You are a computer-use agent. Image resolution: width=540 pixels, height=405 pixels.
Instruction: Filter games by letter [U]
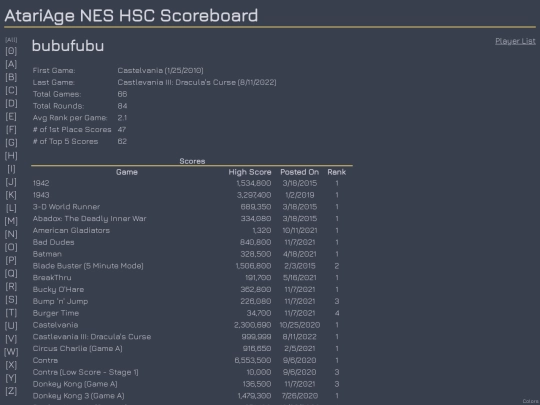point(11,326)
